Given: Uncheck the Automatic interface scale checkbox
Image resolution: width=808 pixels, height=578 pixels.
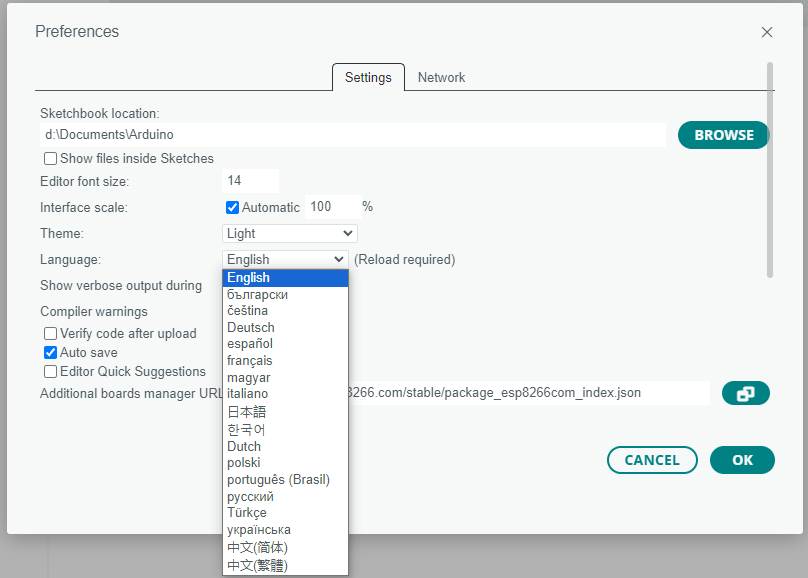Looking at the screenshot, I should point(232,207).
